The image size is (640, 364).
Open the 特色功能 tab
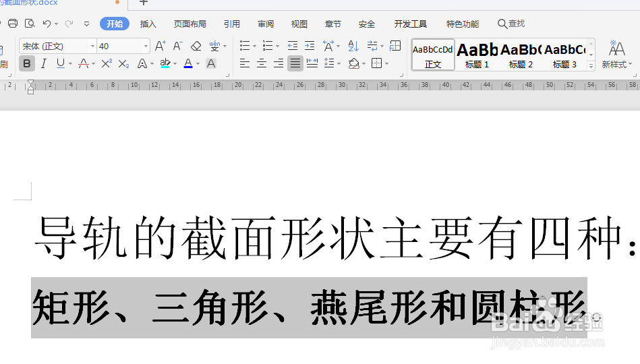point(463,24)
